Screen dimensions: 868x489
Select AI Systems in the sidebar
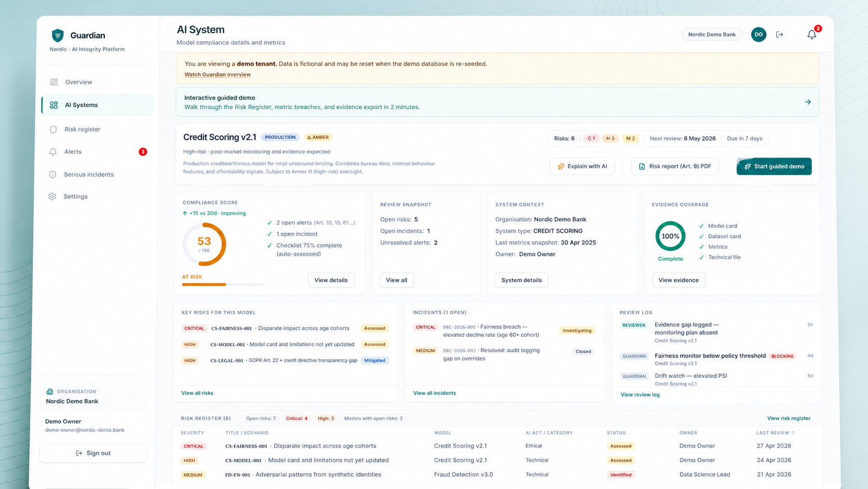click(97, 105)
